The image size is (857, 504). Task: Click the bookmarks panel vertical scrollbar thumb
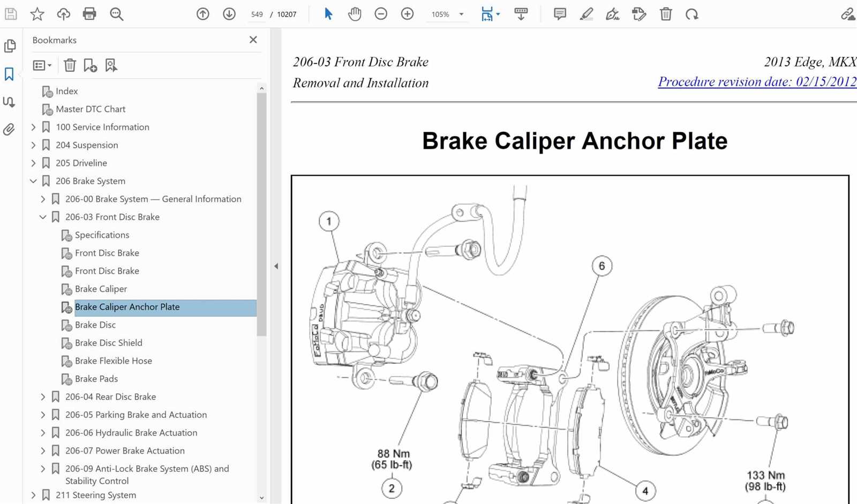(261, 214)
